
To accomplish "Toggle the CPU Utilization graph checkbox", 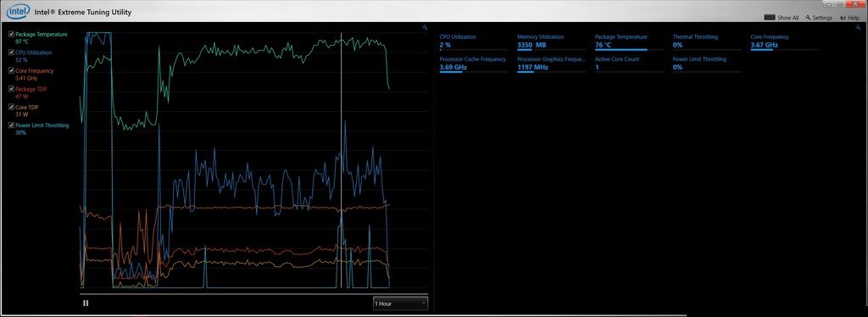I will coord(12,53).
